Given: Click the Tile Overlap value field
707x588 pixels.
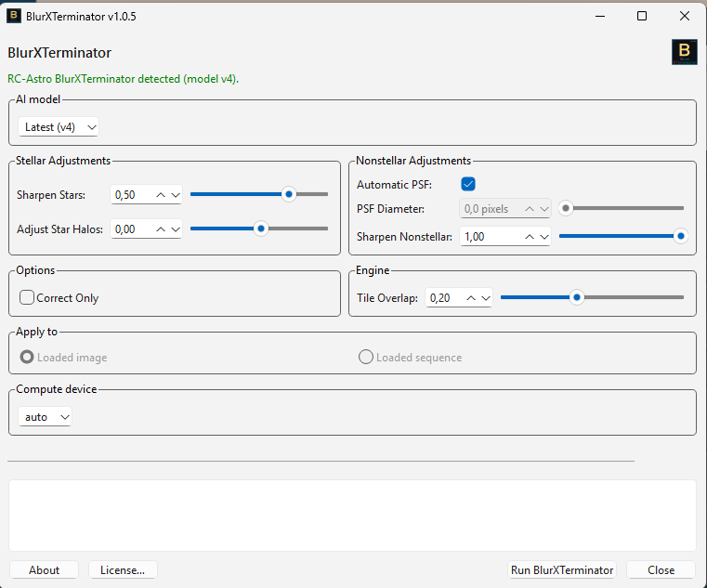Looking at the screenshot, I should pyautogui.click(x=459, y=298).
